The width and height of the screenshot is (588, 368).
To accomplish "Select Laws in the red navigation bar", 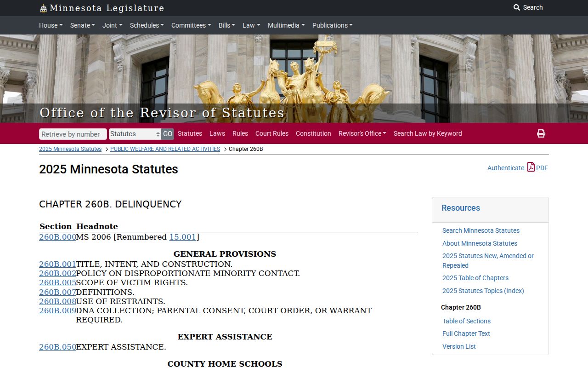I will [x=217, y=133].
